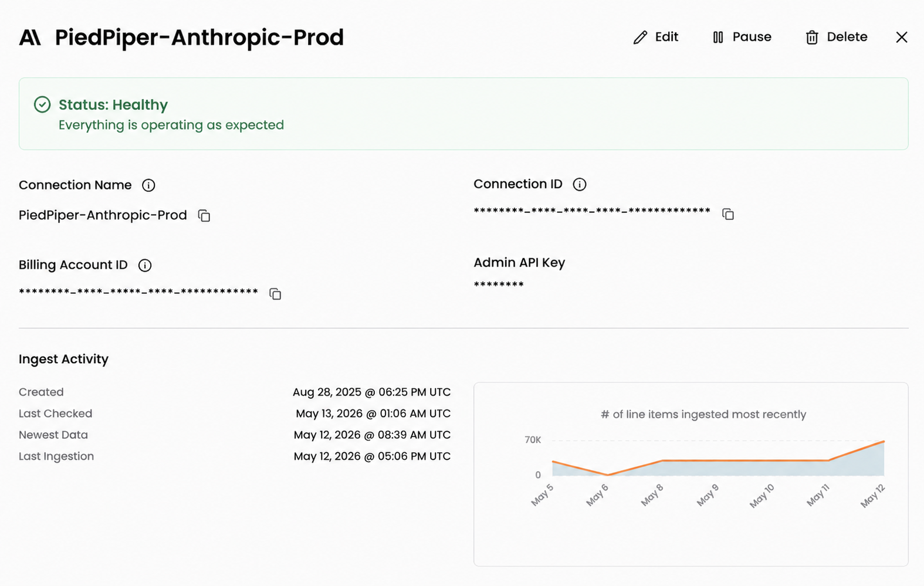924x586 pixels.
Task: Click the Admin API Key label
Action: [x=519, y=263]
